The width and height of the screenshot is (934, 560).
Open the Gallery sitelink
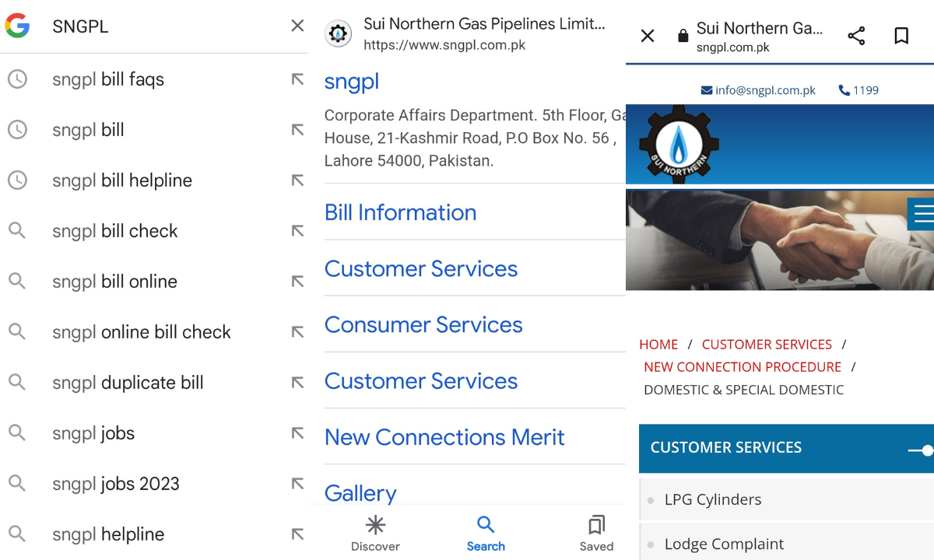360,493
